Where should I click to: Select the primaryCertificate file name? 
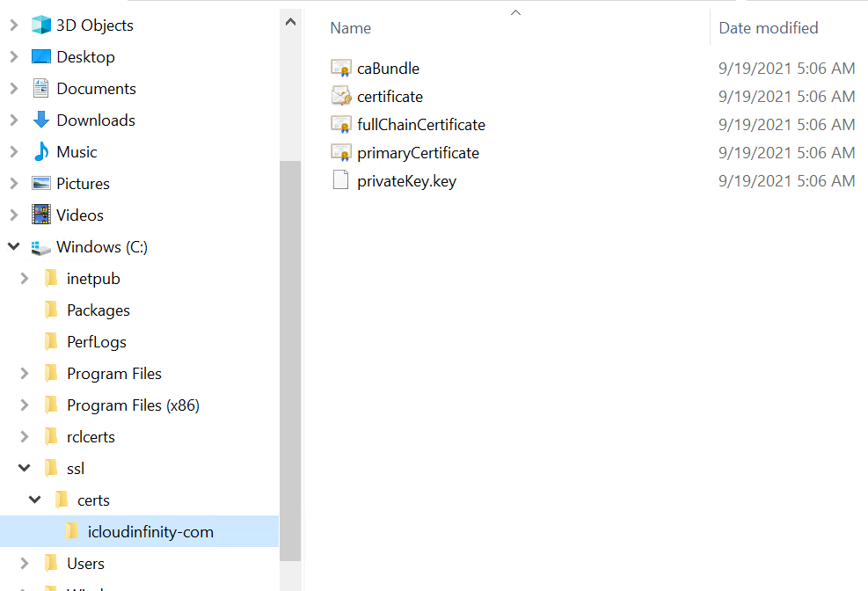pos(418,153)
